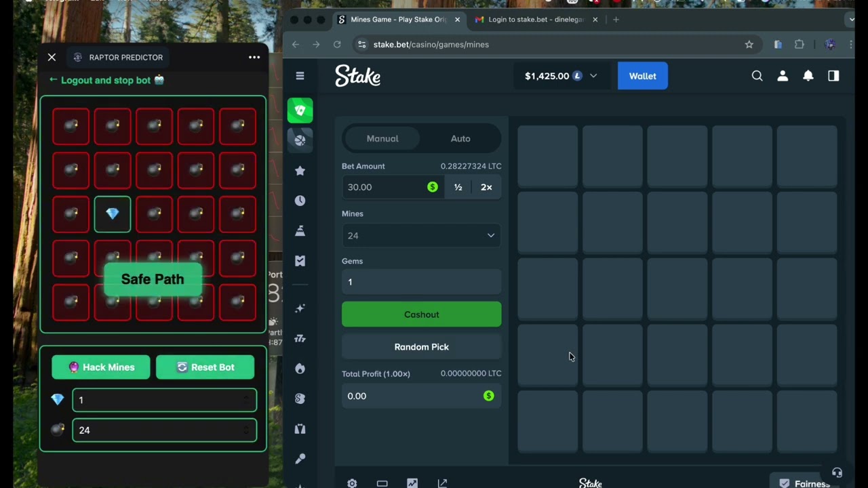Close the Raptor Predictor panel with X
The width and height of the screenshot is (868, 488).
[x=52, y=57]
